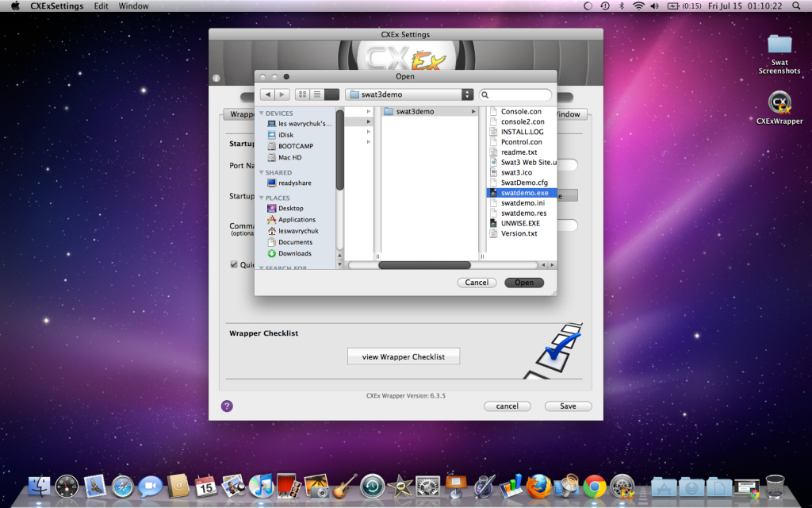Launch GarageBand from the dock
The width and height of the screenshot is (812, 508).
344,487
